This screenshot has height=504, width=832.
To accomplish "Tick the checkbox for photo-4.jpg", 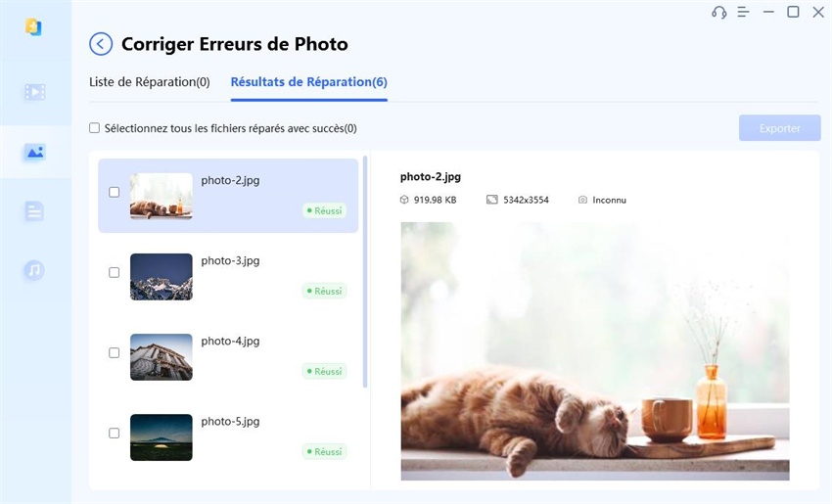I will (115, 352).
